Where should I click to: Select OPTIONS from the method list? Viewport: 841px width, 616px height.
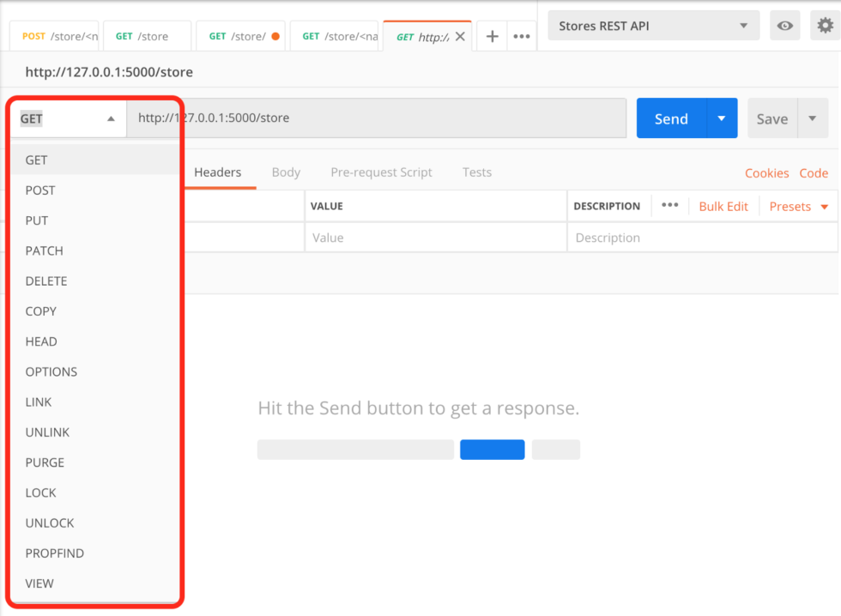tap(51, 371)
